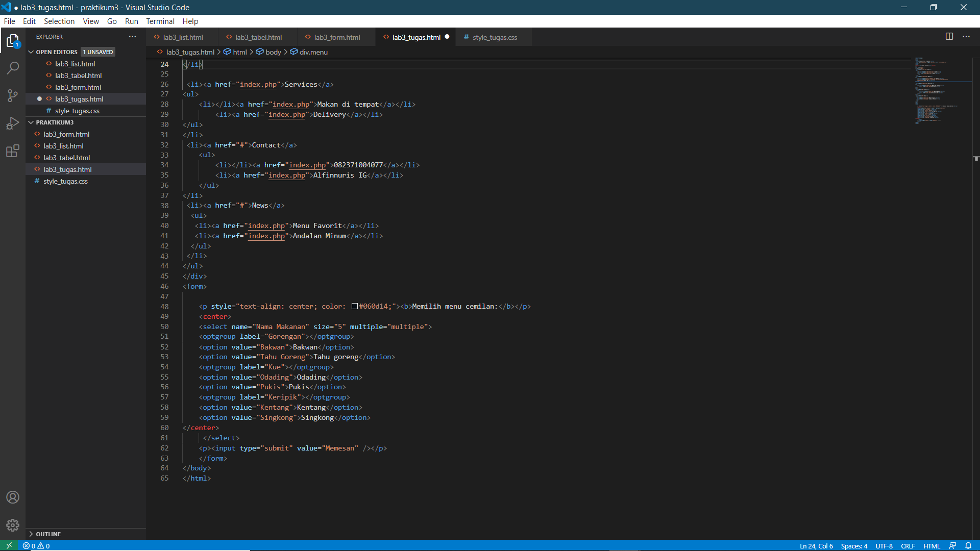The width and height of the screenshot is (980, 551).
Task: Open the Terminal menu
Action: [160, 21]
